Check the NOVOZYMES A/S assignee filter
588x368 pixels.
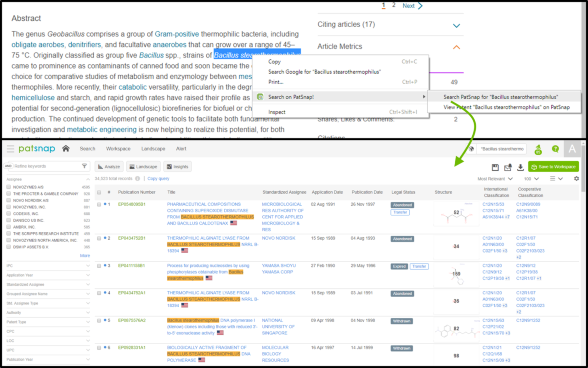(x=9, y=187)
